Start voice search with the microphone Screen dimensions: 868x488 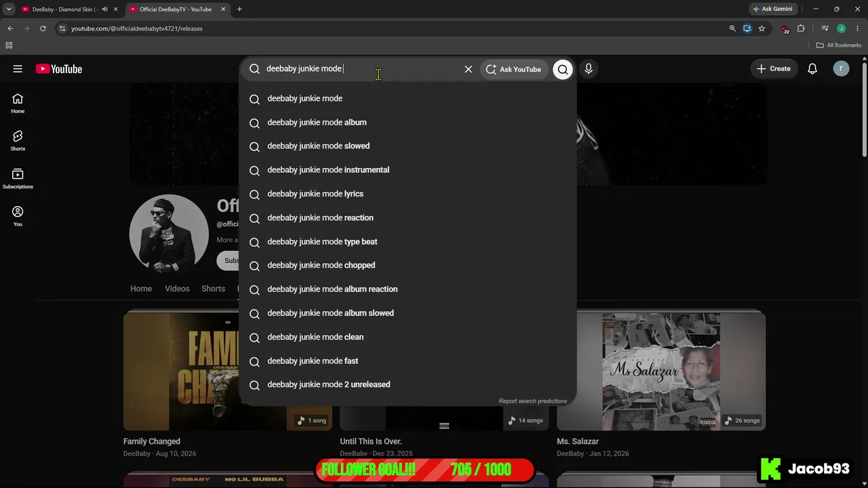coord(589,68)
